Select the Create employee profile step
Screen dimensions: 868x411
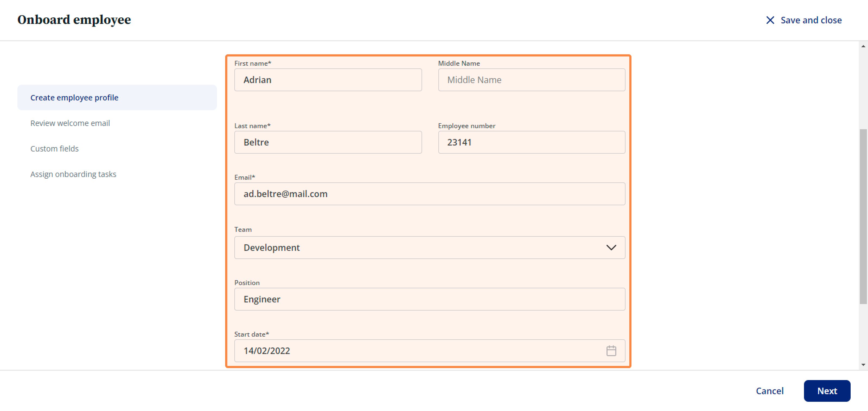coord(117,97)
